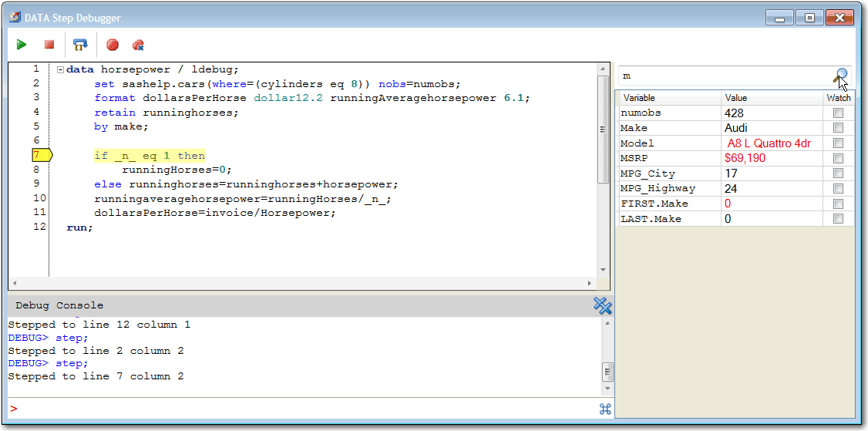Viewport: 868px width, 431px height.
Task: Check the Watch box for MSRP
Action: click(x=838, y=159)
